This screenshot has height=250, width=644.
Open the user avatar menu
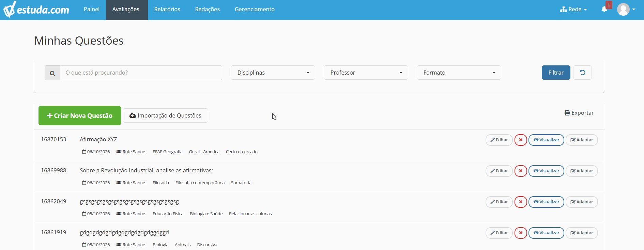tap(626, 10)
